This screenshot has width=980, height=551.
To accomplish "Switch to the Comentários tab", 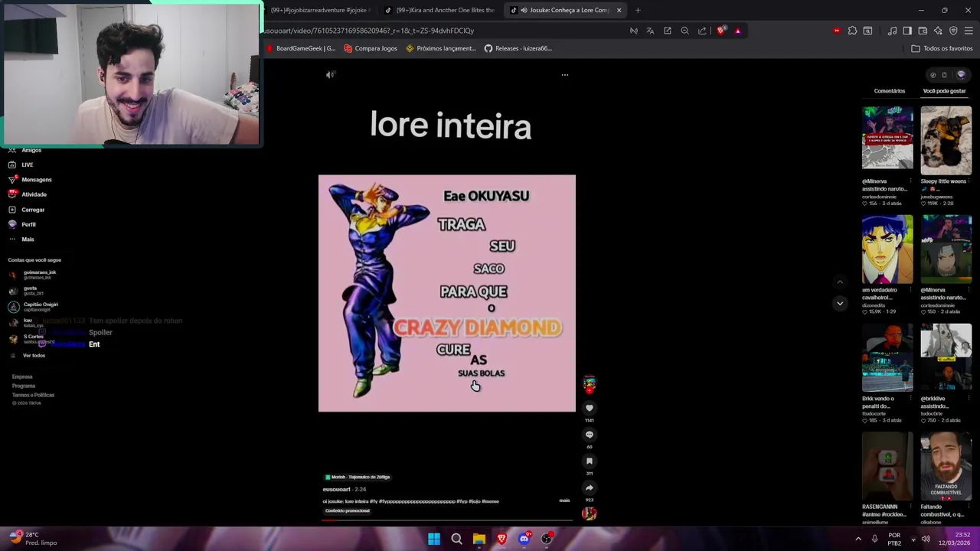I will (890, 91).
